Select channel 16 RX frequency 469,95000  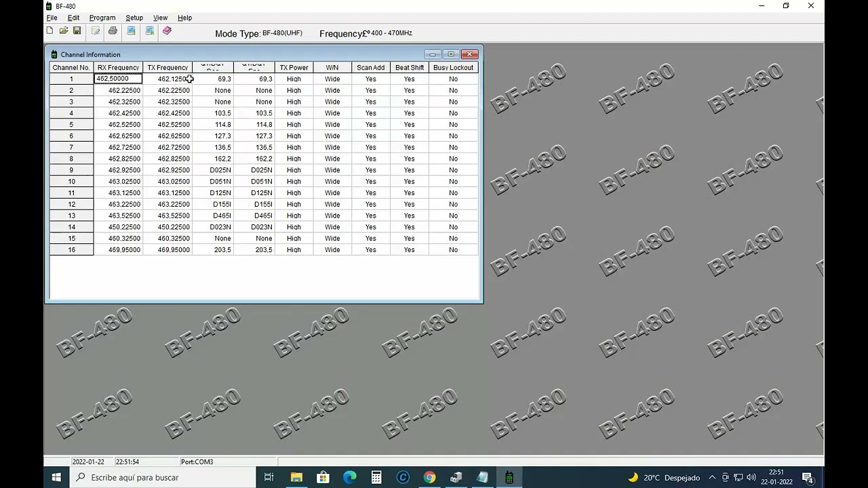click(118, 250)
